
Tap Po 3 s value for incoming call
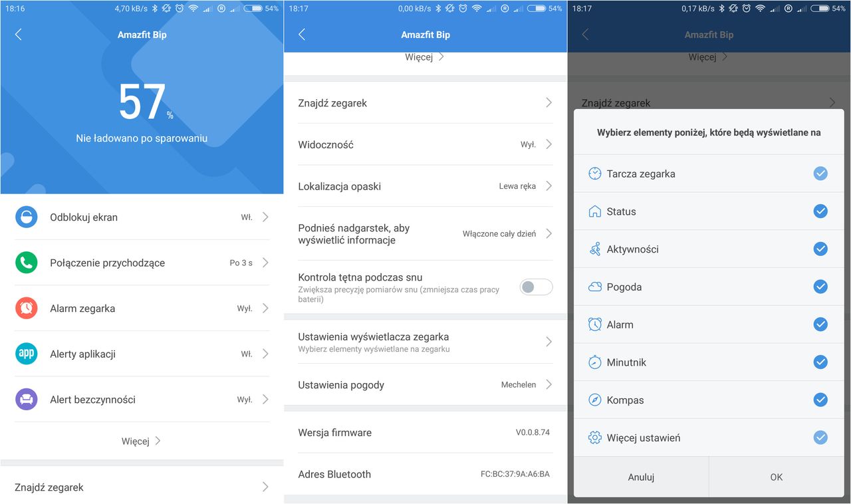point(241,263)
